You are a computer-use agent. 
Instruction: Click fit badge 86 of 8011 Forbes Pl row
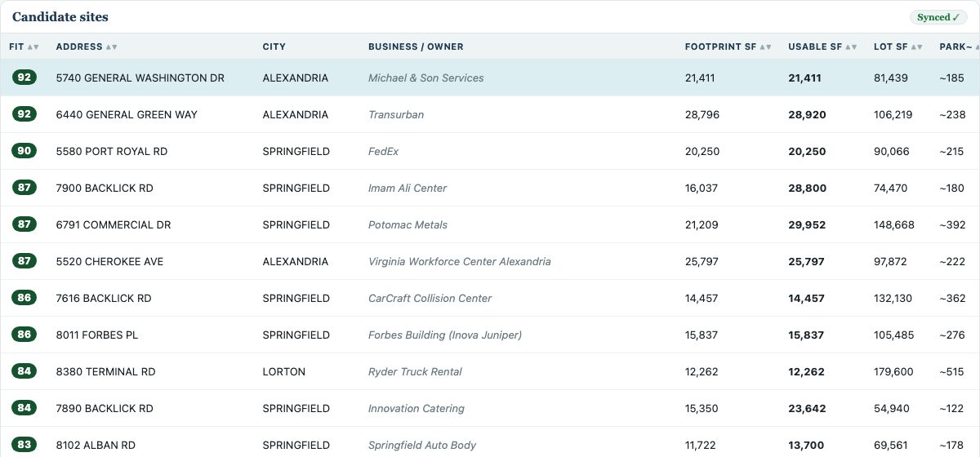coord(24,335)
